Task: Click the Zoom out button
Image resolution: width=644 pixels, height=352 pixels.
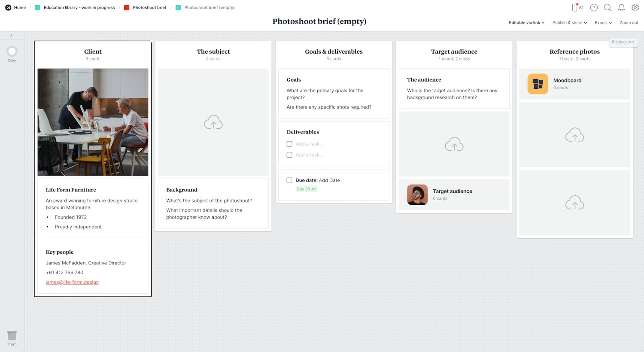Action: pos(629,23)
